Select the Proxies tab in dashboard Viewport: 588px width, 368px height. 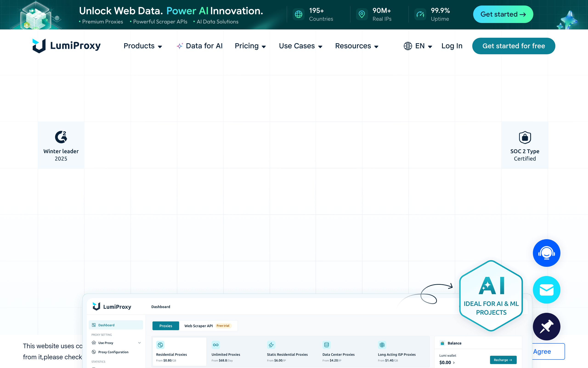tap(166, 326)
